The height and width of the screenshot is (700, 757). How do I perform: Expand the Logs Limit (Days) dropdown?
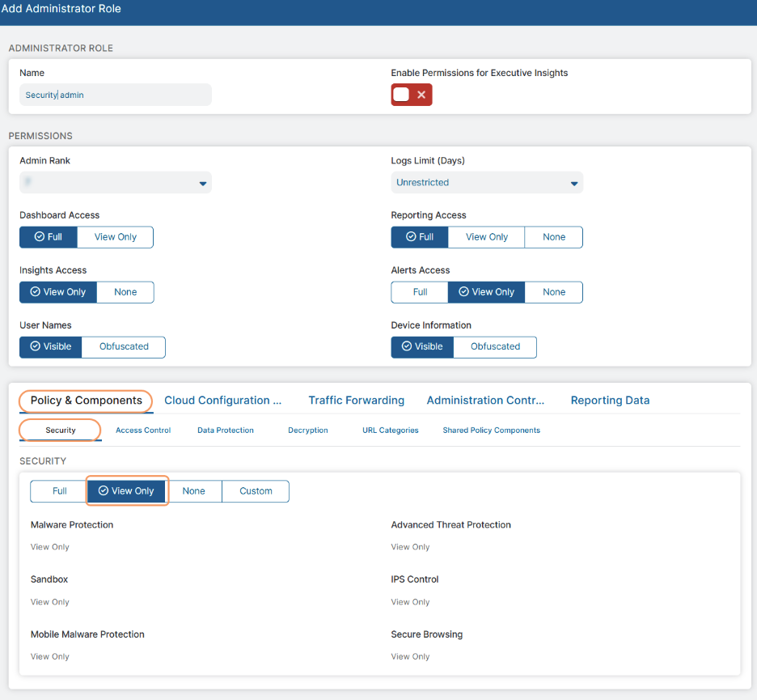pos(486,183)
